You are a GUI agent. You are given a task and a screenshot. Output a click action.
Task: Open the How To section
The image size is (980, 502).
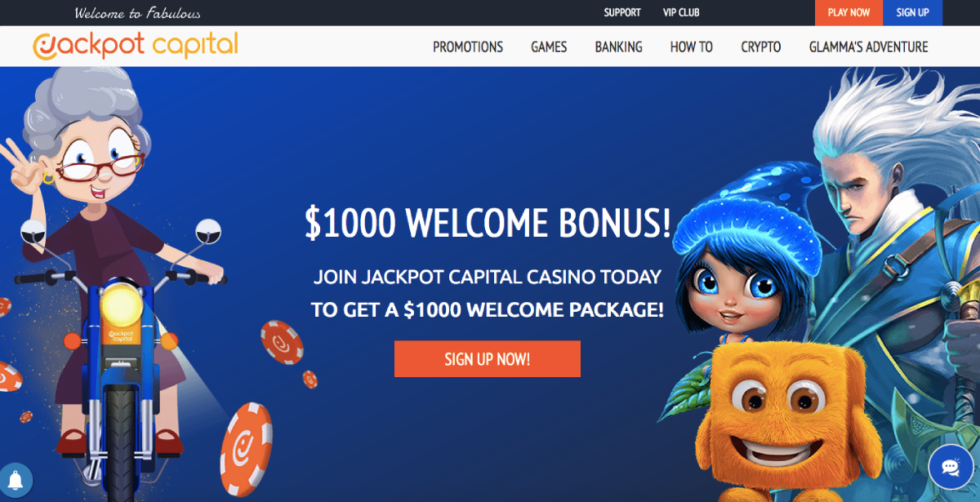coord(692,47)
